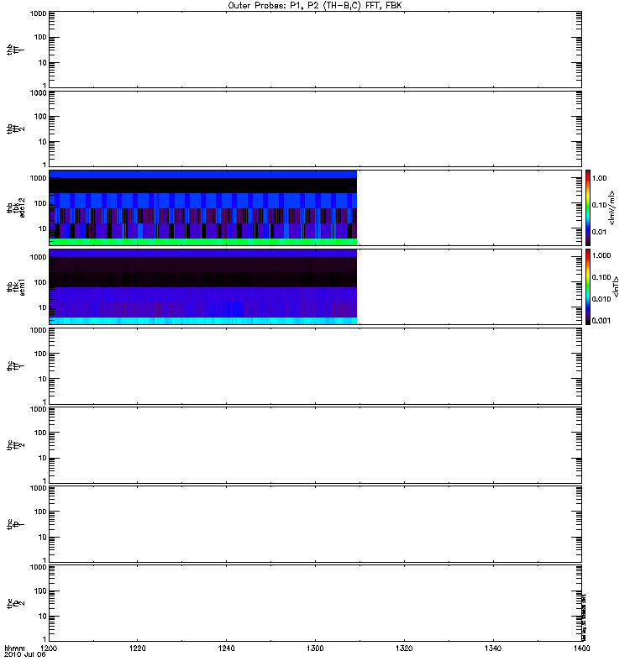Click the '<|nT|>' units label
The image size is (630, 672).
point(616,286)
